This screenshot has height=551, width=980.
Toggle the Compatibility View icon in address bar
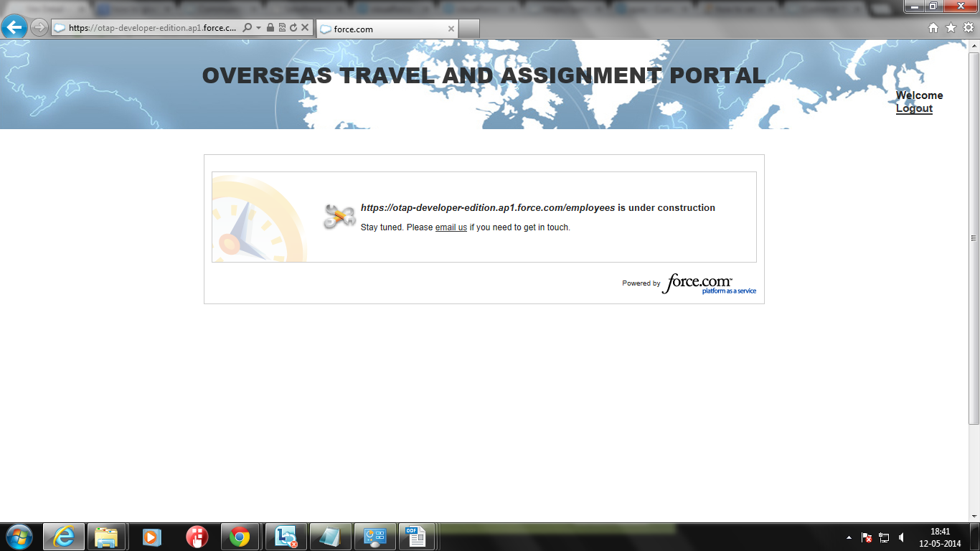click(x=282, y=28)
